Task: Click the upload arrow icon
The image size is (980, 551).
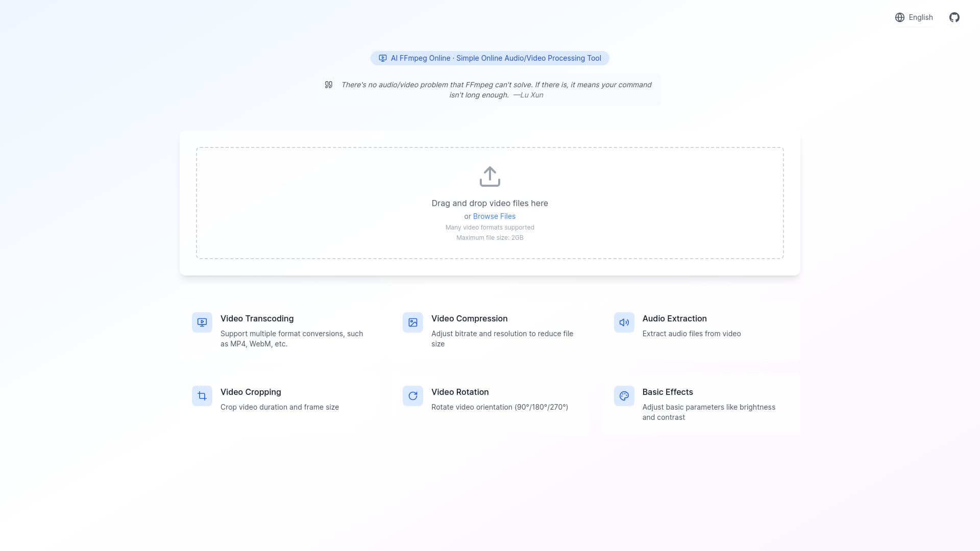Action: tap(489, 177)
